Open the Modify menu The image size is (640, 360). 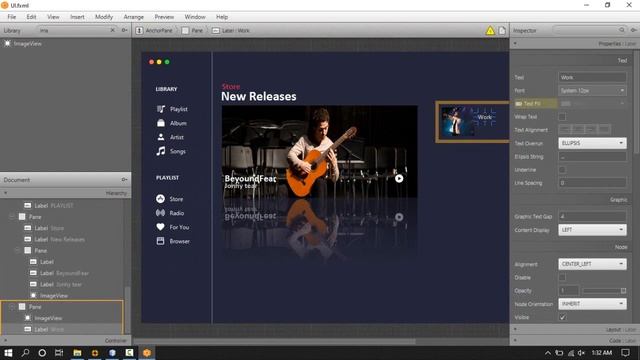click(104, 17)
